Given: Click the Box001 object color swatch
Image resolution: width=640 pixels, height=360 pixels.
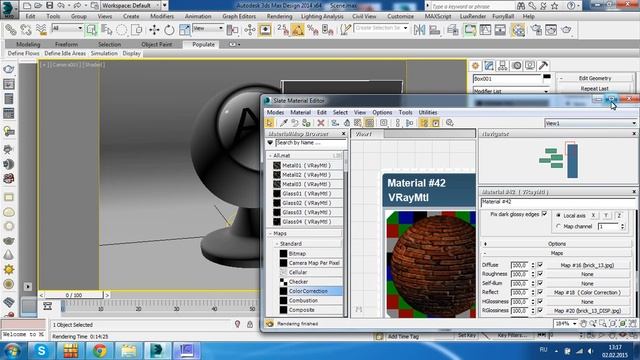Looking at the screenshot, I should [547, 77].
